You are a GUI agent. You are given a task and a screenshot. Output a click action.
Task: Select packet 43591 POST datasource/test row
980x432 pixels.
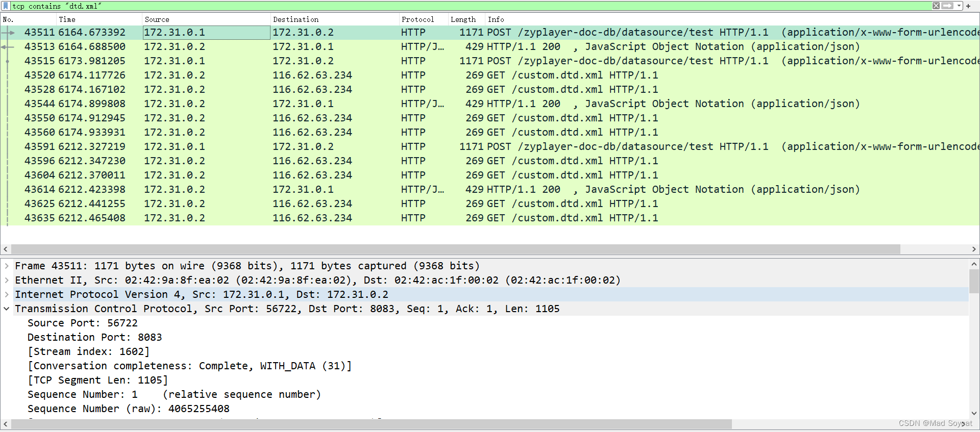click(490, 146)
